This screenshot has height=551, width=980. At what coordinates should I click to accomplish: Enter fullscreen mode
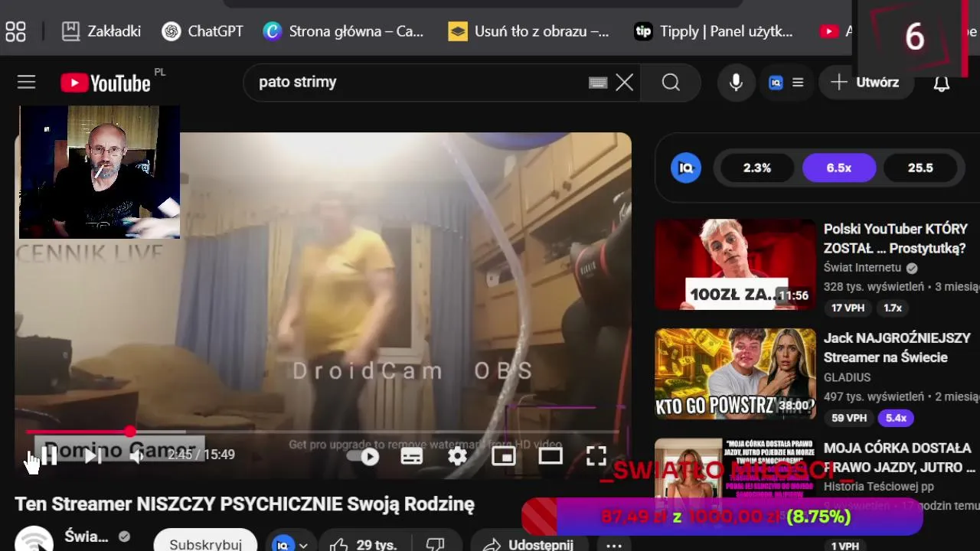(x=596, y=456)
